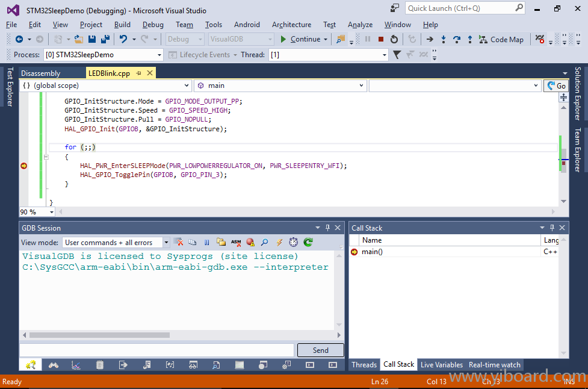Close the LEDBlink.cpp tab
This screenshot has height=389, width=588.
tap(150, 73)
